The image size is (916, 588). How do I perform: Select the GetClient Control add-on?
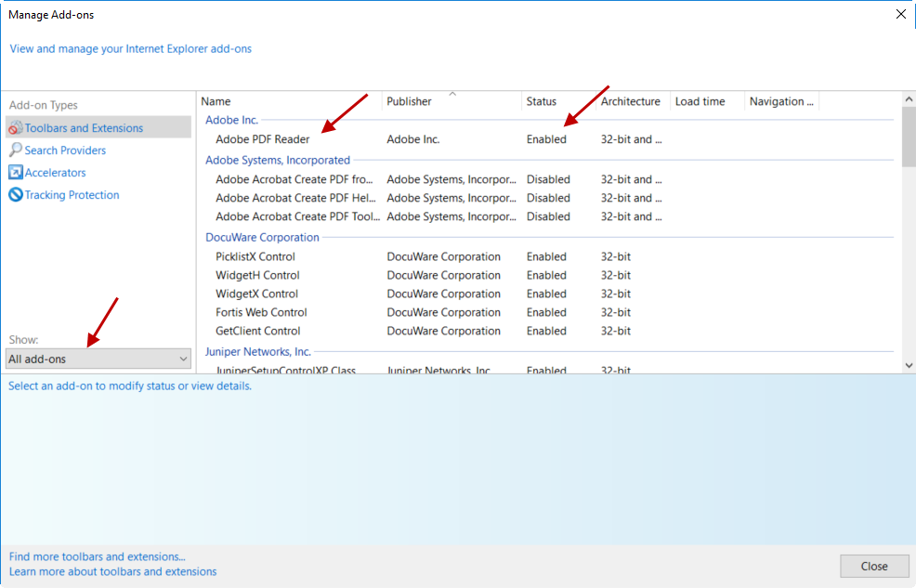coord(257,331)
